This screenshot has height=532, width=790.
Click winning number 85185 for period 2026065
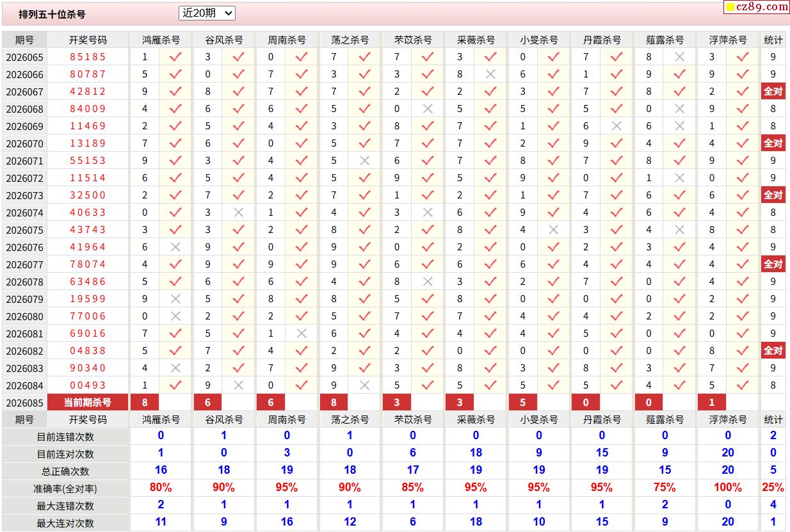[x=88, y=57]
